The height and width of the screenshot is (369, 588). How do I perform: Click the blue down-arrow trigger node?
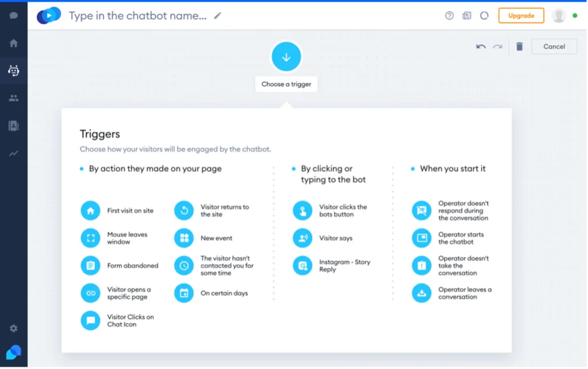click(286, 57)
